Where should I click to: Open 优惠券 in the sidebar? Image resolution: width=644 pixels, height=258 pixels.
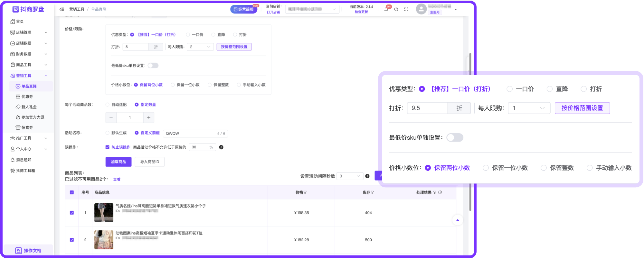(x=27, y=97)
